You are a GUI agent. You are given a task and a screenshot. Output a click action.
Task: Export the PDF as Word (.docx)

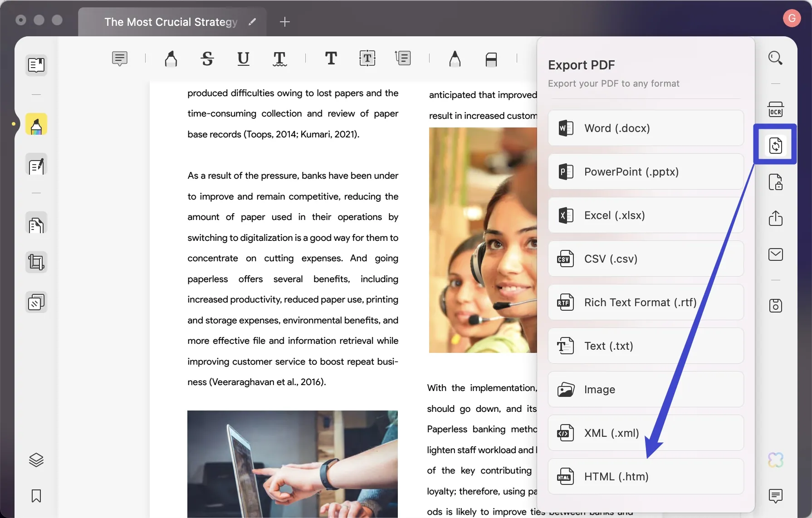point(645,128)
